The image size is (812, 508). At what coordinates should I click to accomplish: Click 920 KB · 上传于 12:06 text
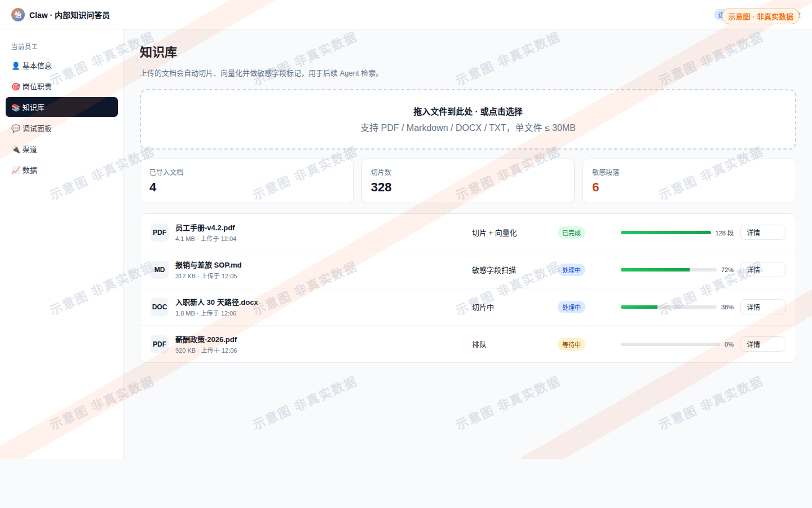(x=206, y=351)
